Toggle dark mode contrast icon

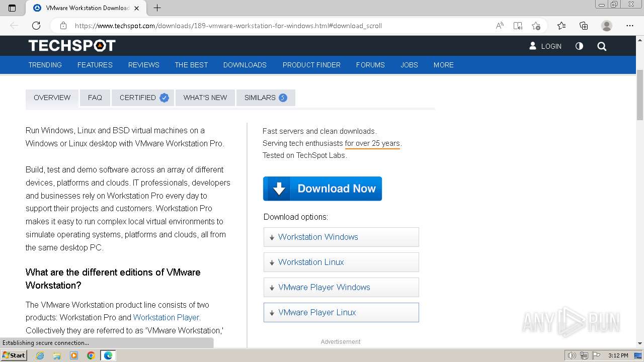(579, 46)
